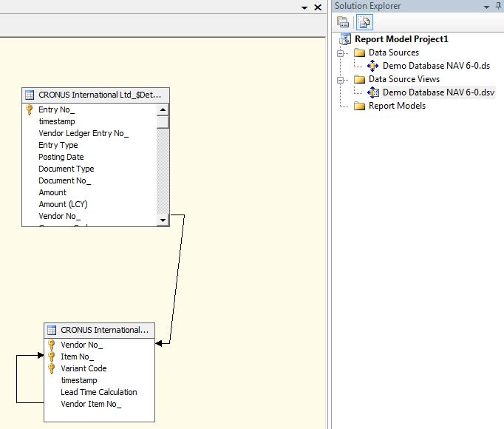Image resolution: width=504 pixels, height=429 pixels.
Task: Select the Variant Code column
Action: (84, 368)
